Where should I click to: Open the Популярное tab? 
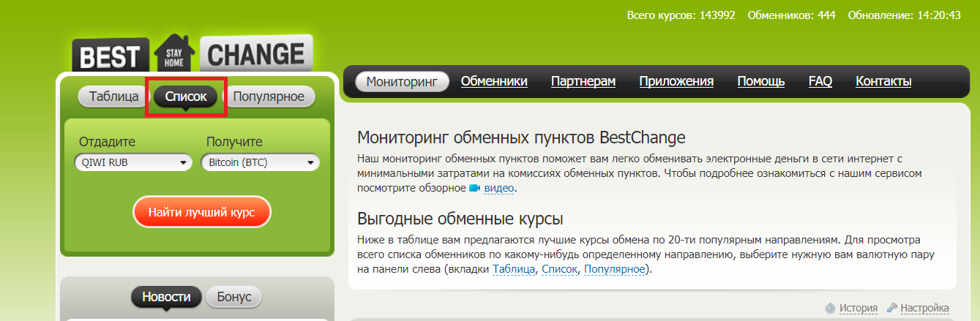coord(269,97)
